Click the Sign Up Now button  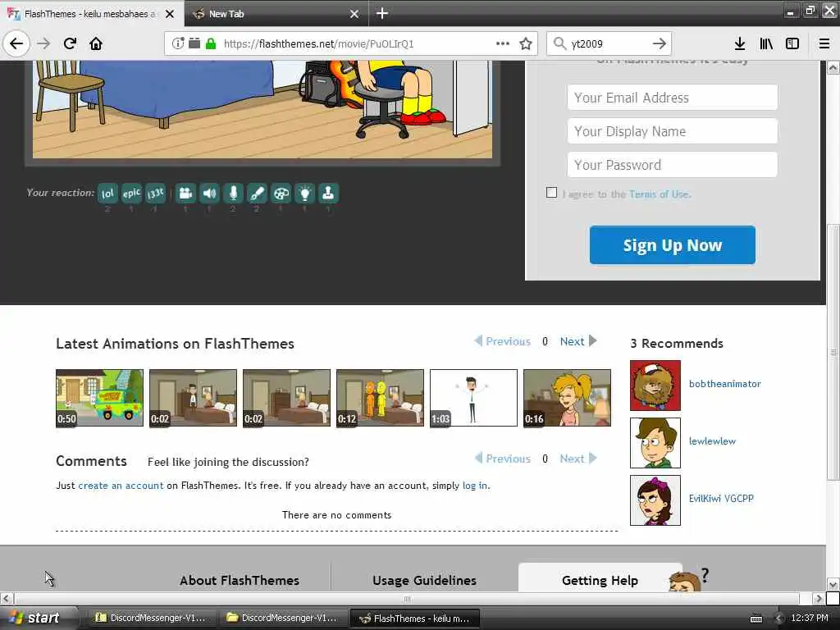[x=673, y=244]
